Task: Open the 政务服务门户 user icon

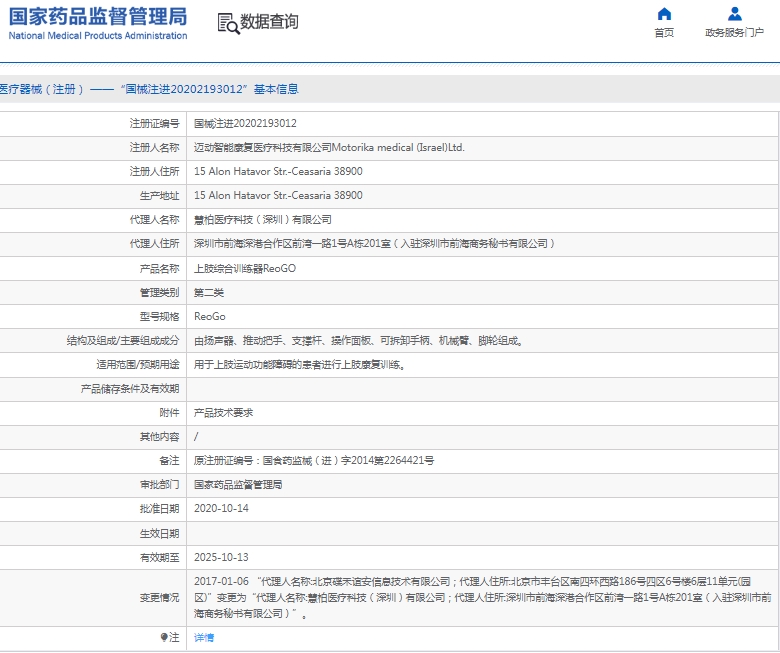Action: click(735, 14)
